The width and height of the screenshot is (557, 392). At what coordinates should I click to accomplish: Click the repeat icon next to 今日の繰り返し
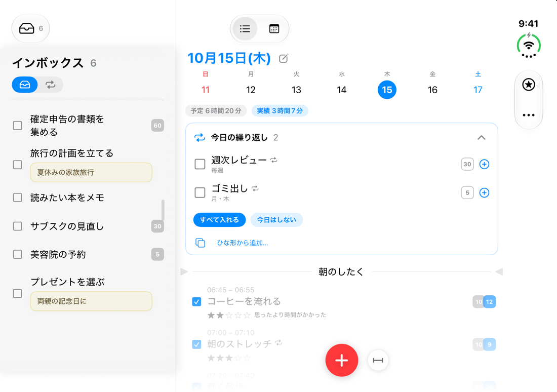(200, 138)
